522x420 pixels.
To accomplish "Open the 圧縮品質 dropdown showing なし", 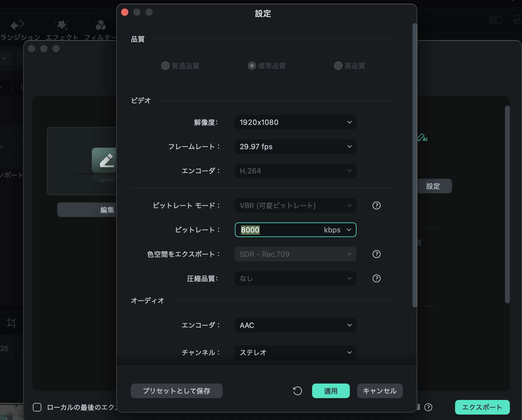I will pos(295,278).
